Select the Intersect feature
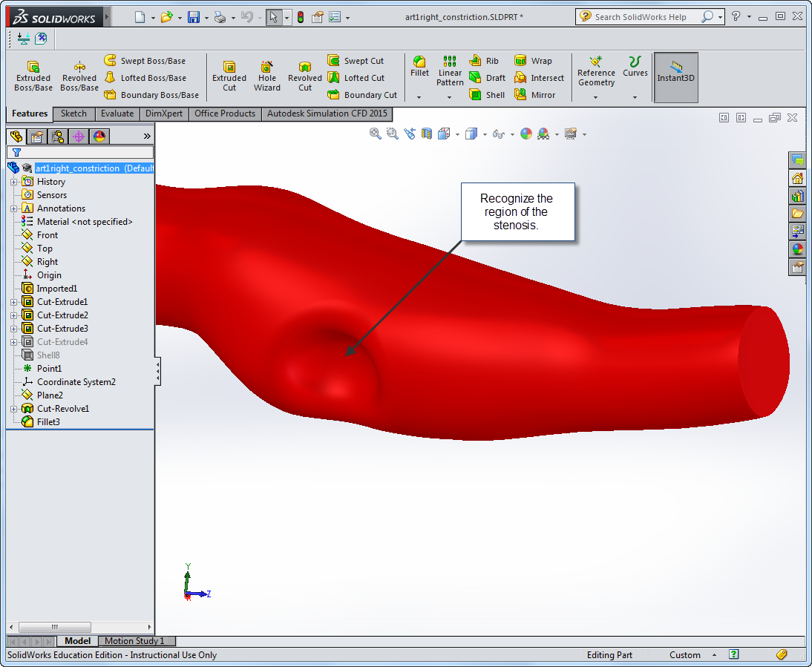The height and width of the screenshot is (667, 812). click(539, 78)
